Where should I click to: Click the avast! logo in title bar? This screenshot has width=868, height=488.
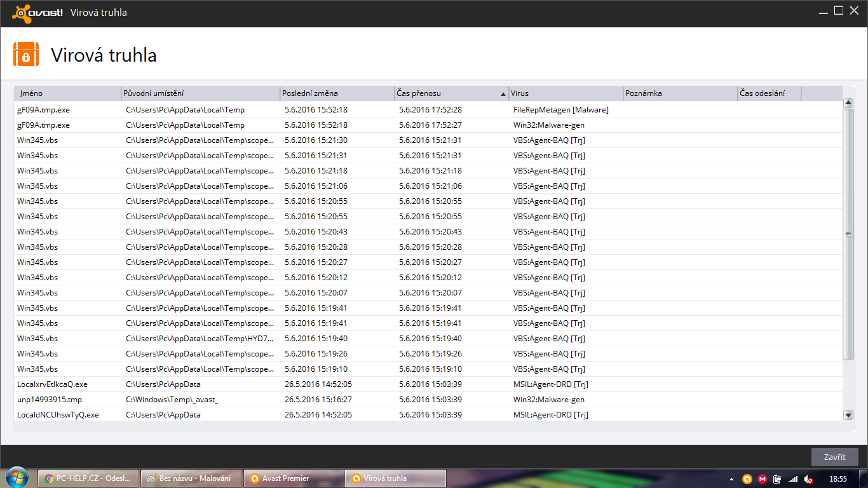(x=37, y=12)
